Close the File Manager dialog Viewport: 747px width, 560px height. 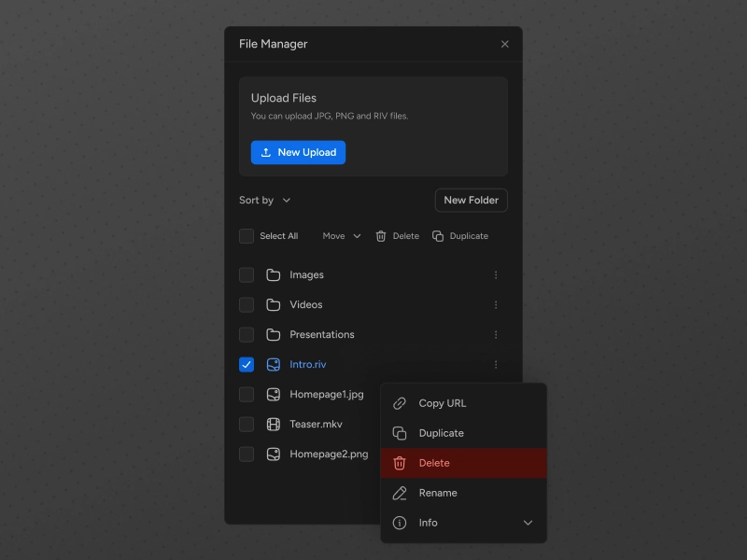(505, 44)
